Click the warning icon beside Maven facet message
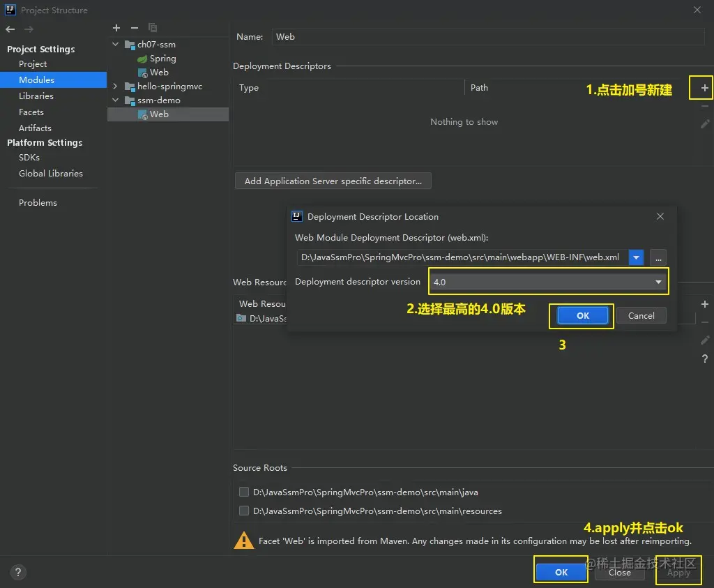 (x=243, y=540)
